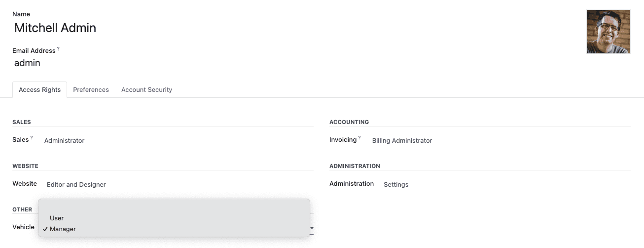Click the Invoicing help question mark icon
This screenshot has width=644, height=248.
(x=359, y=138)
